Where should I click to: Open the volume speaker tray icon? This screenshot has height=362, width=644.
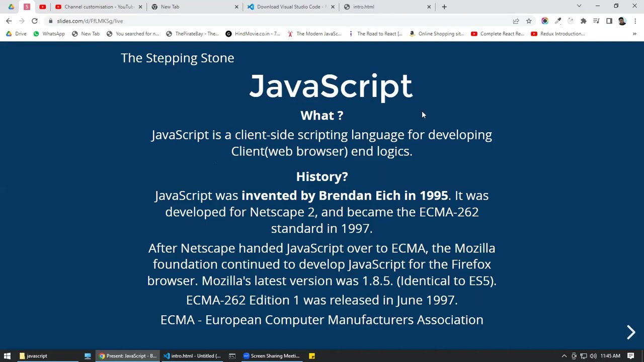tap(593, 356)
